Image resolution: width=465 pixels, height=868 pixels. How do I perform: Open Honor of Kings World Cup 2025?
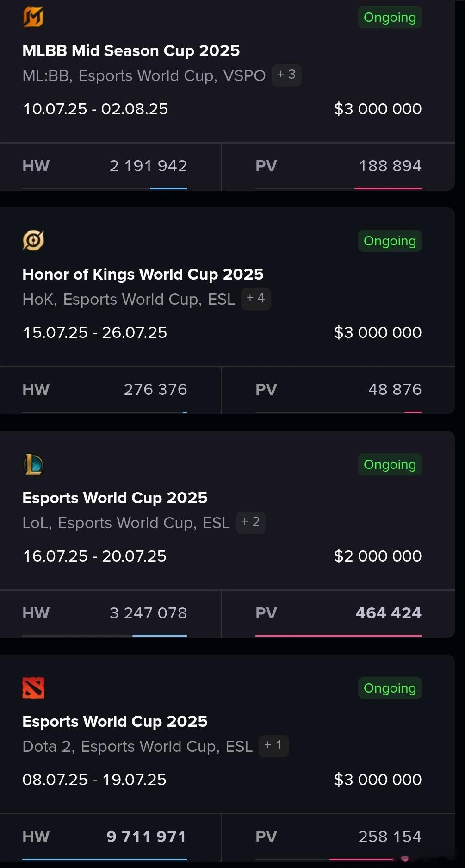[143, 274]
